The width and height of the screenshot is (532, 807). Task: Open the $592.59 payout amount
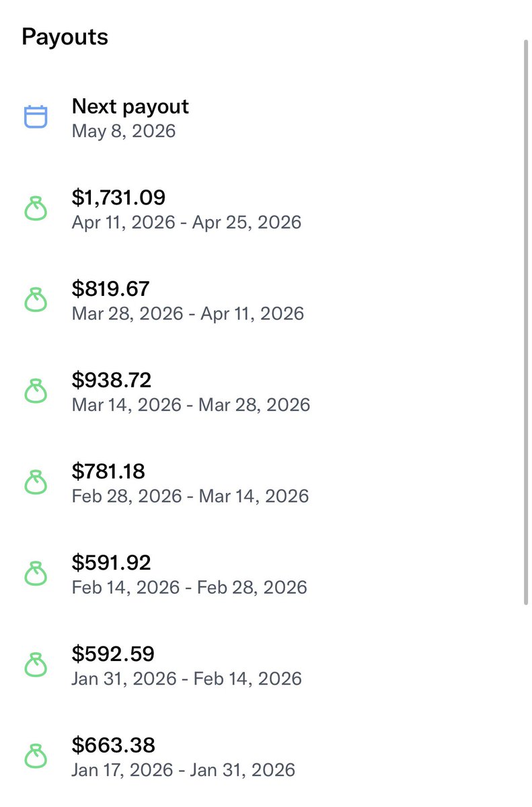(113, 654)
